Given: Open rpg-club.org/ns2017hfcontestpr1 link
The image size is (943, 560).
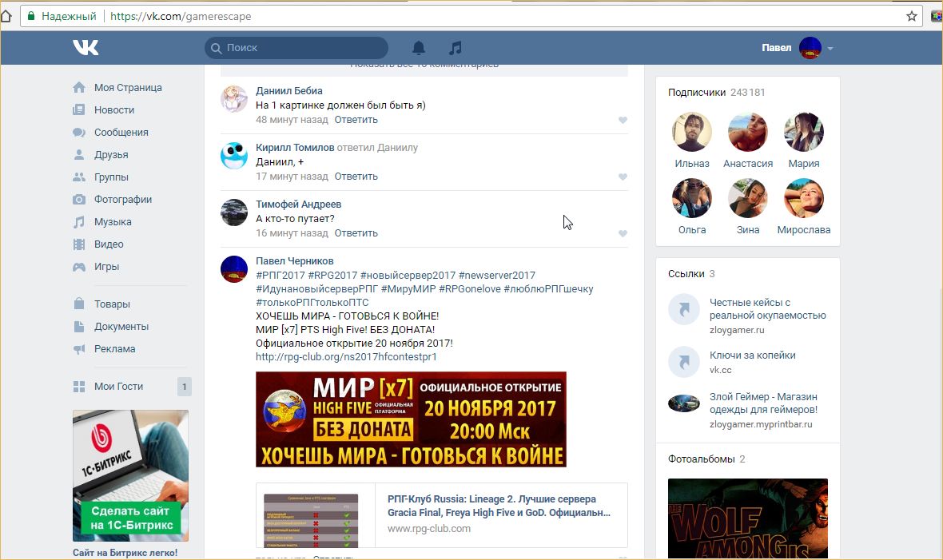Looking at the screenshot, I should (x=346, y=357).
